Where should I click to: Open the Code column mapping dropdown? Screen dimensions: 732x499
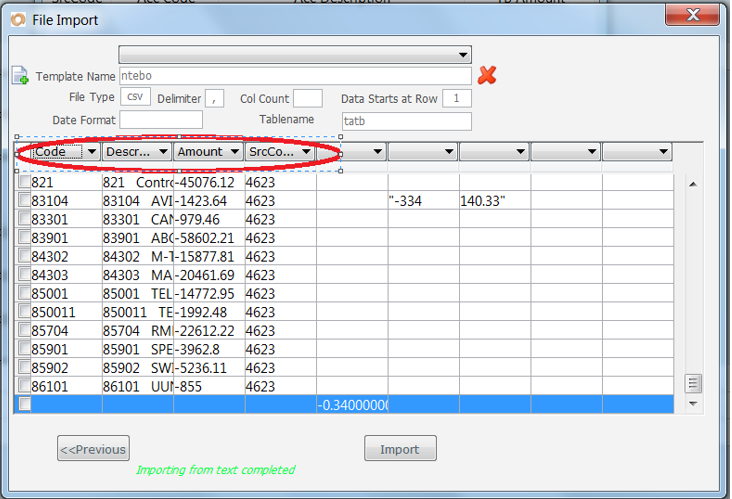click(91, 152)
